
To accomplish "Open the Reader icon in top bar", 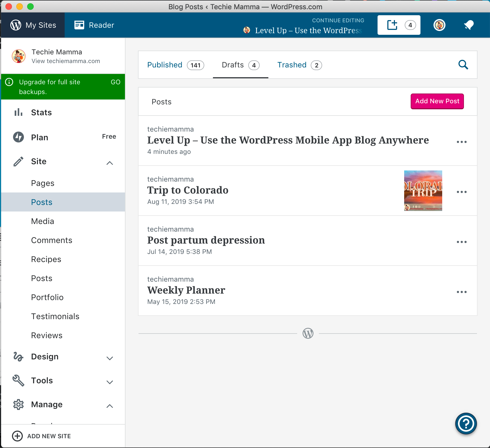I will [79, 25].
